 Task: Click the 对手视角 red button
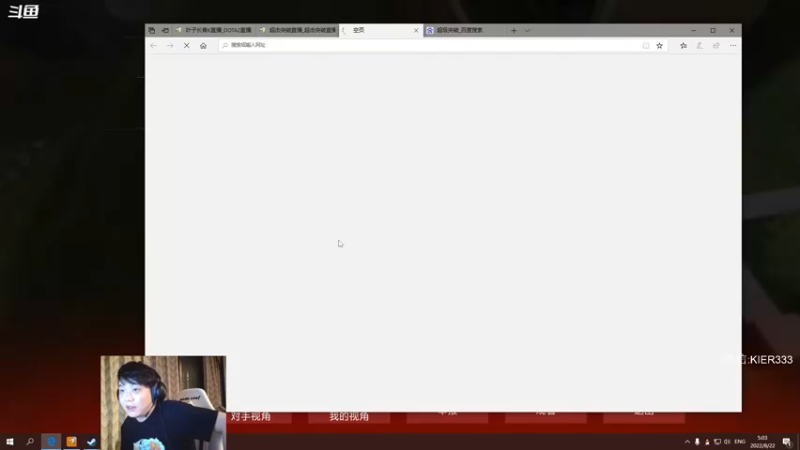point(259,417)
